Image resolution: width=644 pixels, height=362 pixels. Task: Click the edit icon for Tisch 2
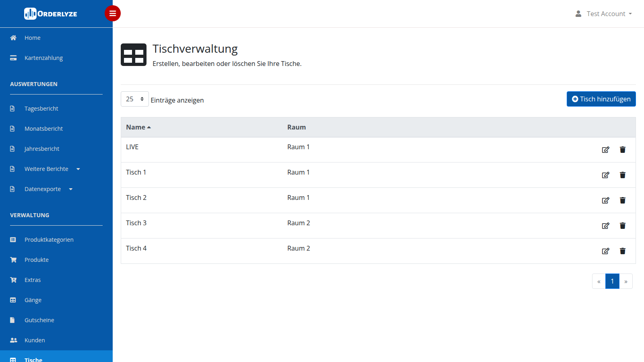605,200
